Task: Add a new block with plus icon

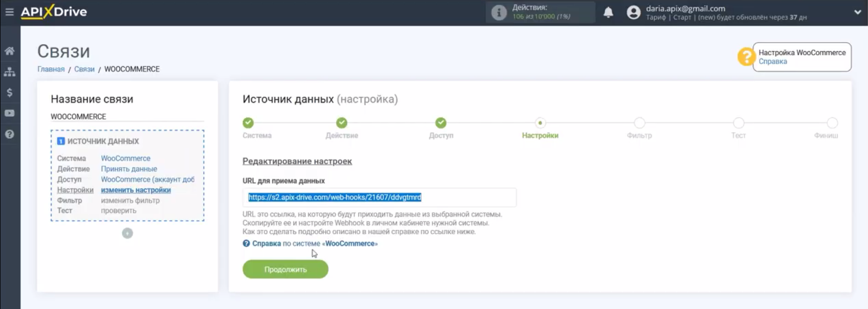Action: click(x=127, y=233)
